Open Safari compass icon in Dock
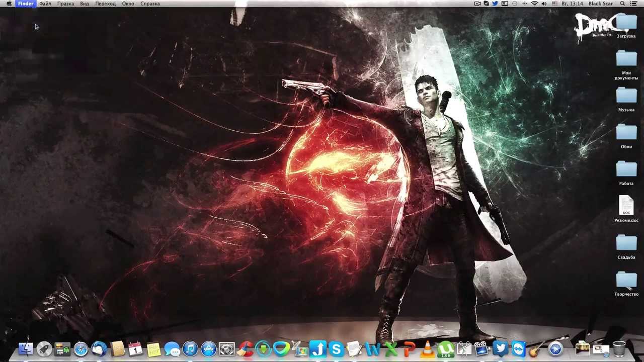644x362 pixels. tap(80, 349)
